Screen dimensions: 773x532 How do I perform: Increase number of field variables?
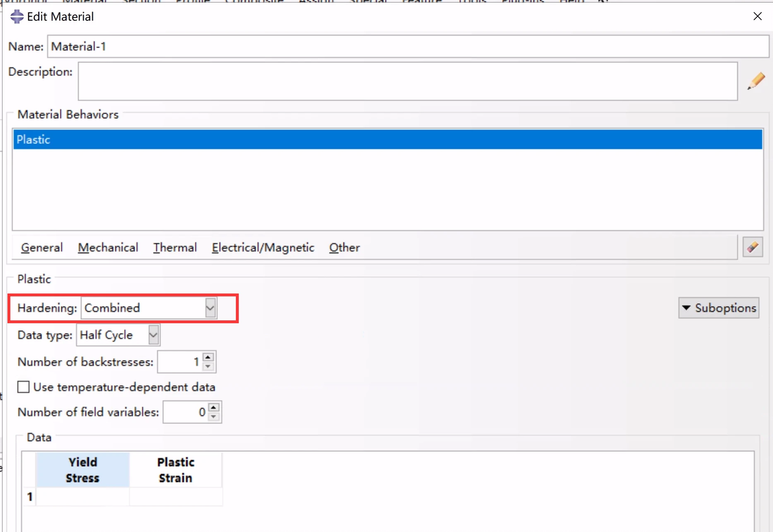tap(214, 408)
